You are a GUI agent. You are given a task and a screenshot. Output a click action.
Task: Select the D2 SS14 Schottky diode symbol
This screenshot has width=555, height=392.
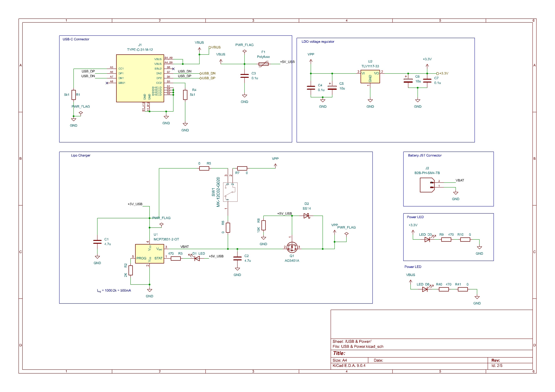pyautogui.click(x=307, y=216)
